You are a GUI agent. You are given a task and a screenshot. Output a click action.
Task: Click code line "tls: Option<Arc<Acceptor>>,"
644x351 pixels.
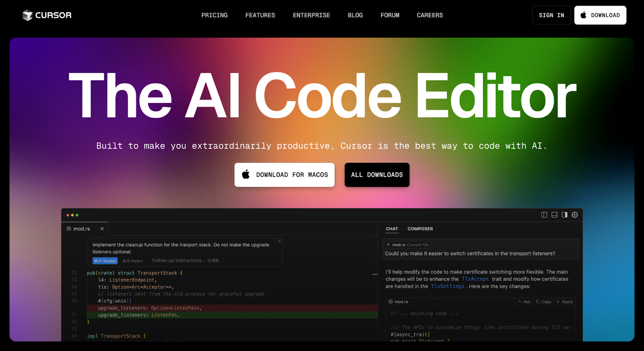pos(136,287)
